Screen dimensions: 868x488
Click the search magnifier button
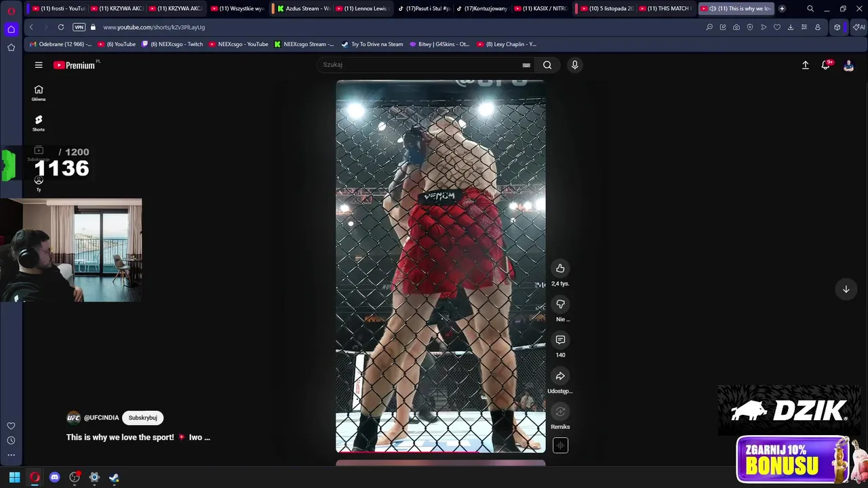point(547,65)
